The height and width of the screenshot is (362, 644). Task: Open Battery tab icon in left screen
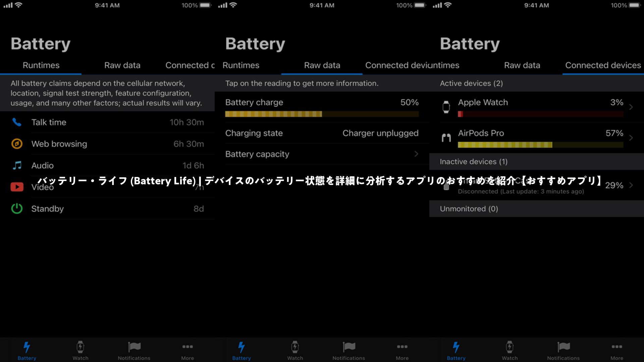click(27, 347)
